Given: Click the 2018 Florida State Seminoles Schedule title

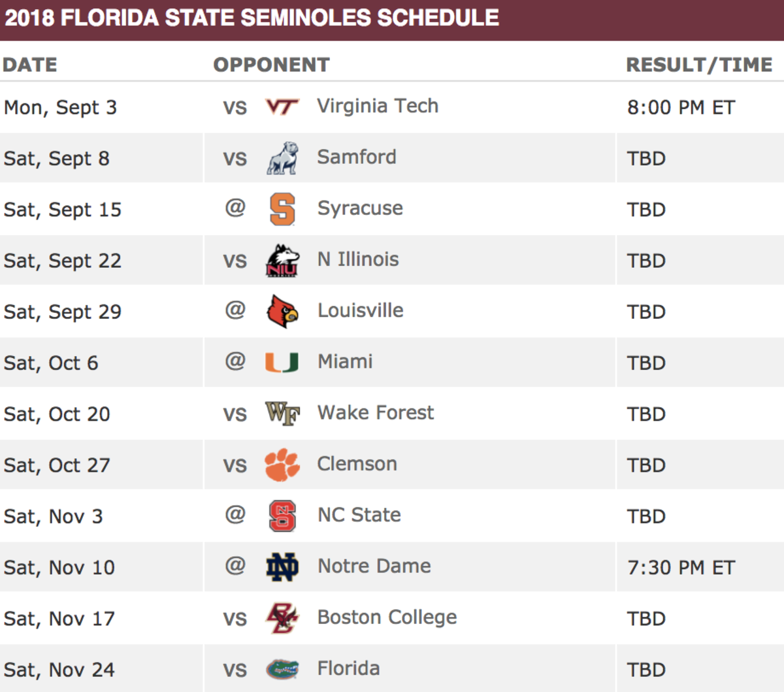Looking at the screenshot, I should coord(252,18).
